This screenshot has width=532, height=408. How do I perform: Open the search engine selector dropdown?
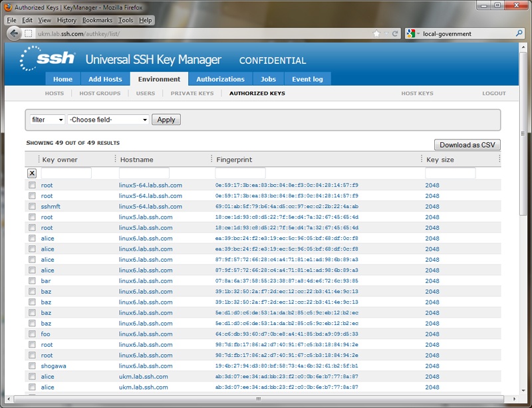413,34
